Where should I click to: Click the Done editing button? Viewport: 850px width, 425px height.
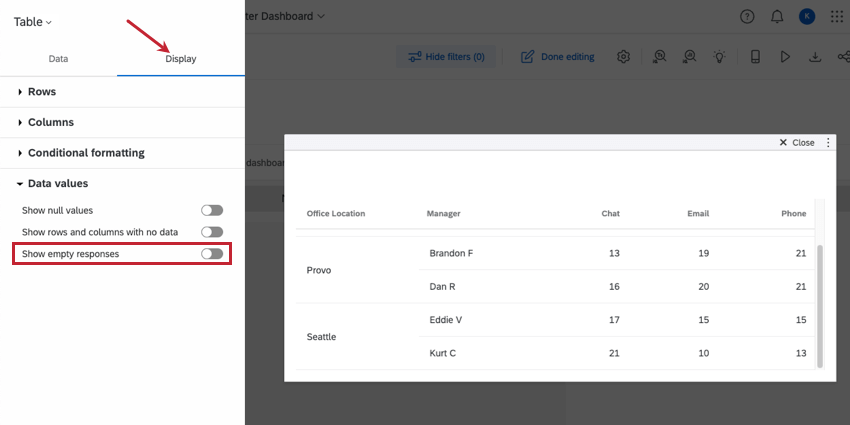557,56
